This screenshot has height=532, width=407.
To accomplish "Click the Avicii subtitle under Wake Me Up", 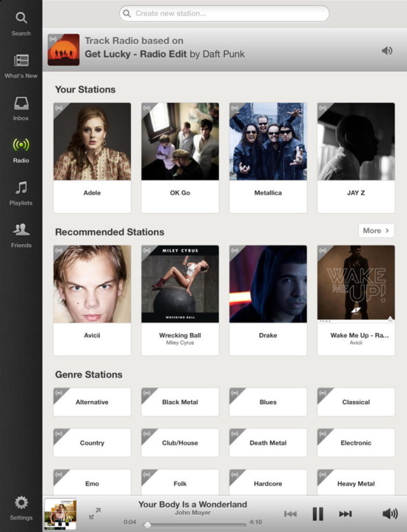I will click(x=355, y=343).
